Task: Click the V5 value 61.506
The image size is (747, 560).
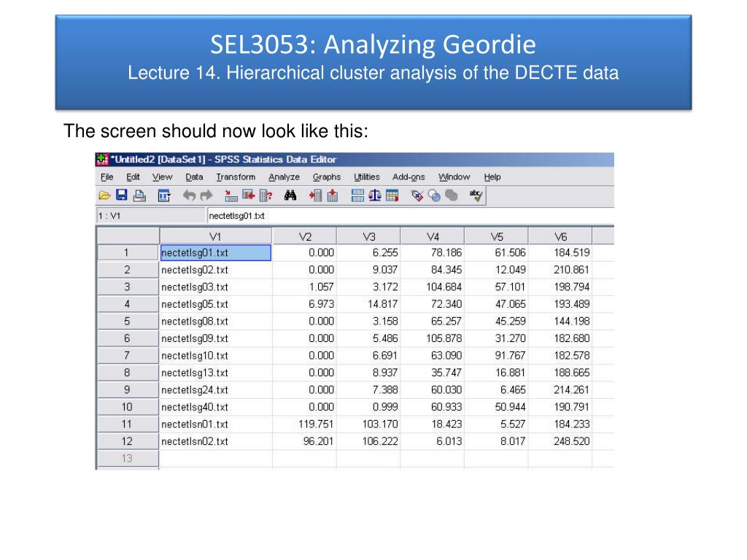Action: [x=496, y=253]
